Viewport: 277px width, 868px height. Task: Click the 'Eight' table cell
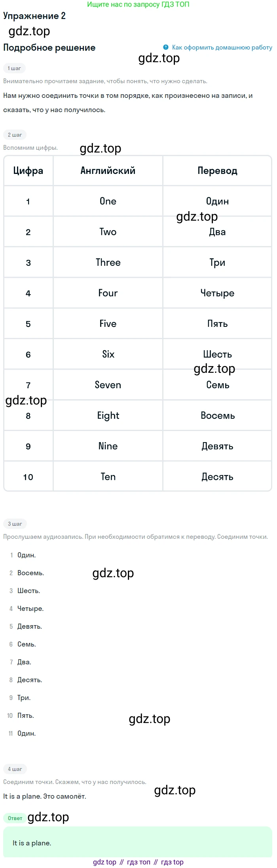[108, 416]
